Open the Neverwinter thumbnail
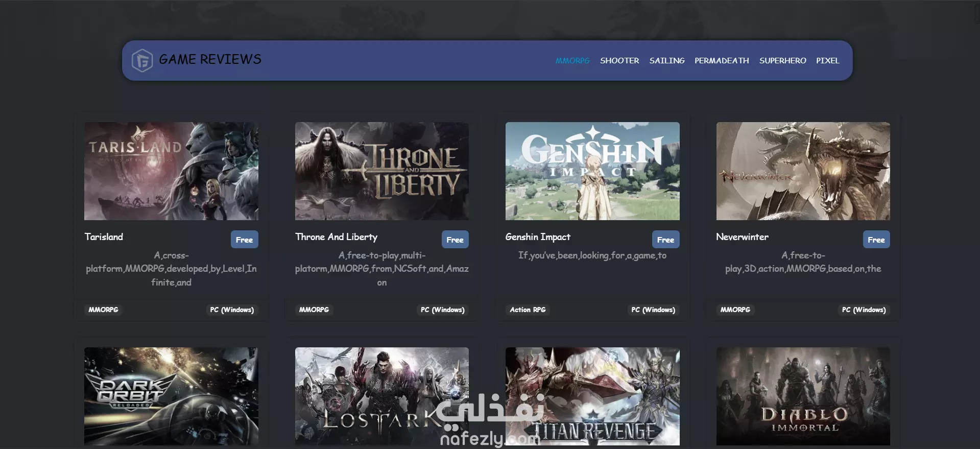Screen dimensions: 980x449 coord(803,171)
